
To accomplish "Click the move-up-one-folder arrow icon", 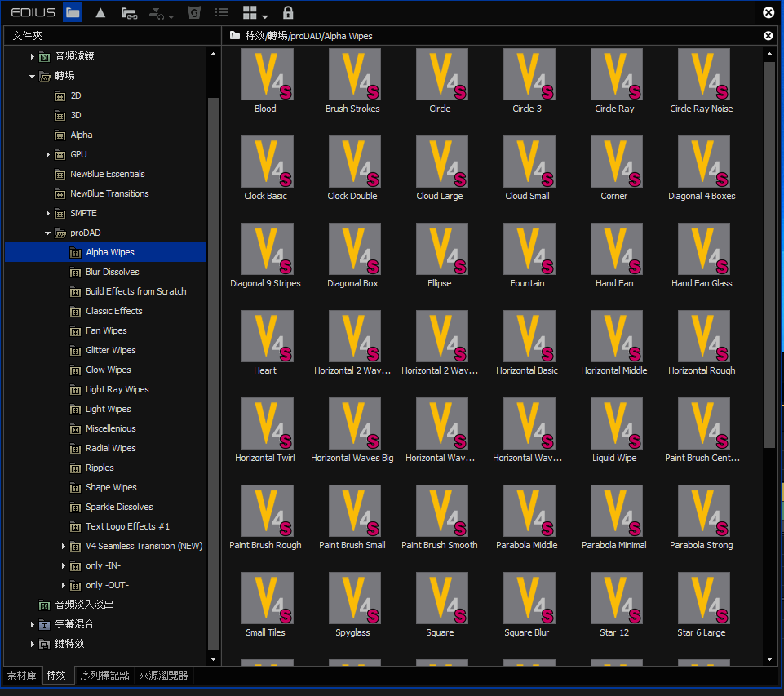I will coord(100,12).
